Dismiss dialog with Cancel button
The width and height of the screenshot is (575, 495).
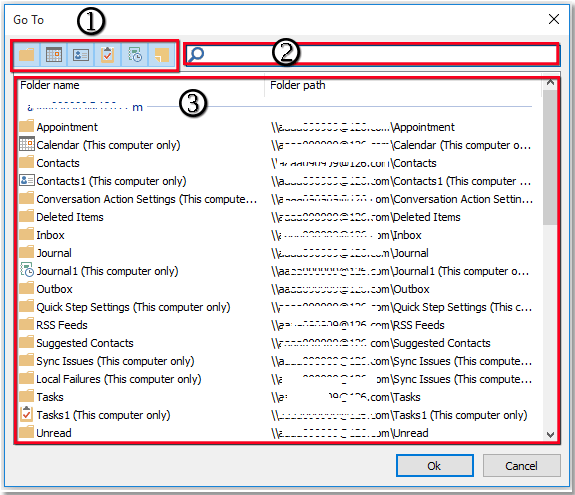pyautogui.click(x=521, y=466)
